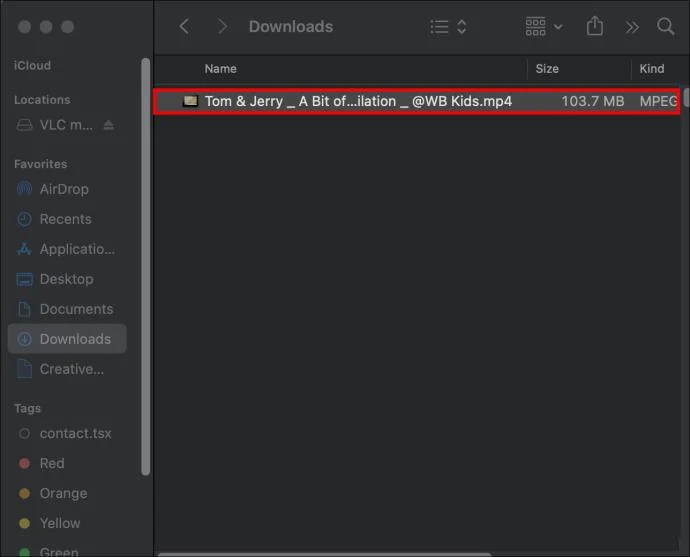Open the list view options switcher
The width and height of the screenshot is (690, 557).
448,27
